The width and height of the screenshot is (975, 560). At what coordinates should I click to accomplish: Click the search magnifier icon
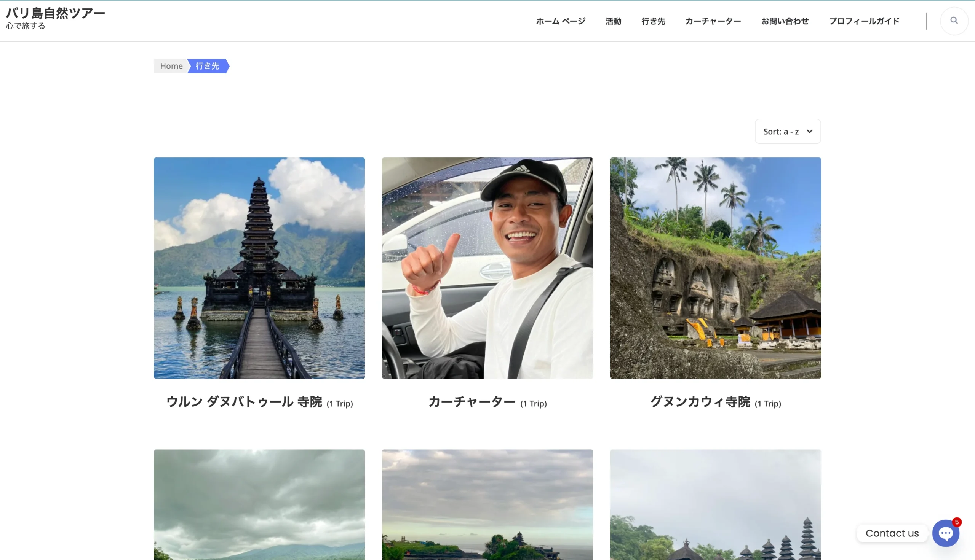[x=953, y=21]
